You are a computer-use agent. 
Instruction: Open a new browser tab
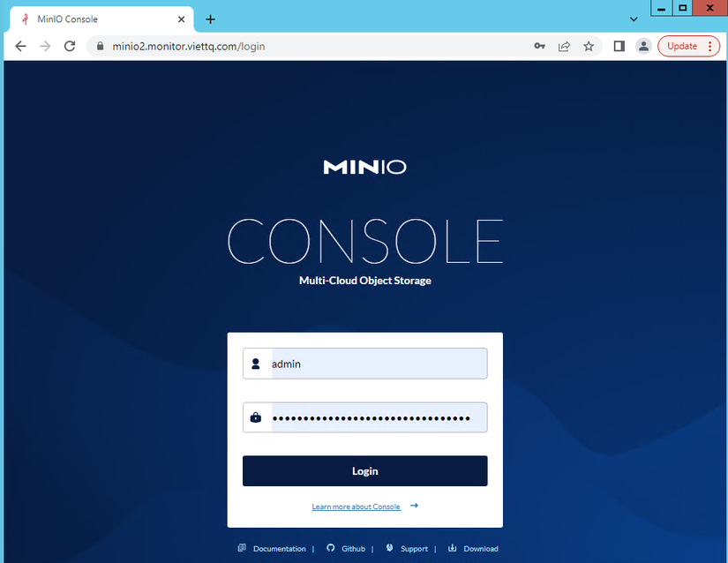(210, 19)
